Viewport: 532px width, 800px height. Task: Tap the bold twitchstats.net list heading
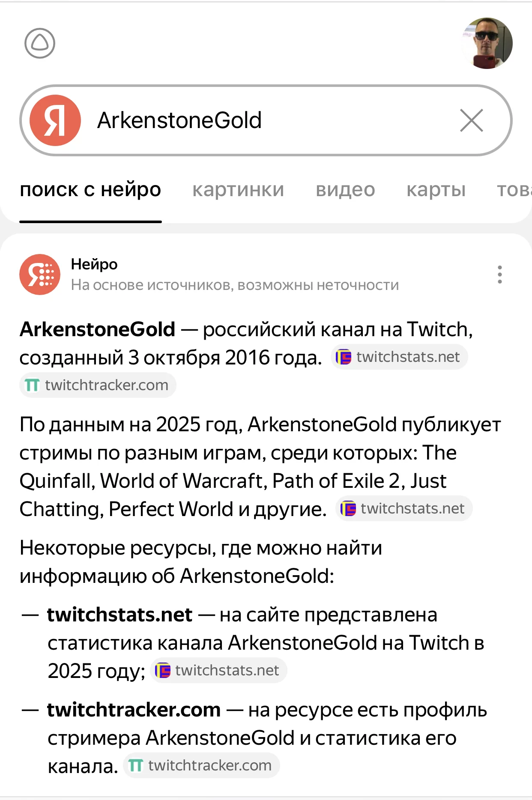pos(120,615)
